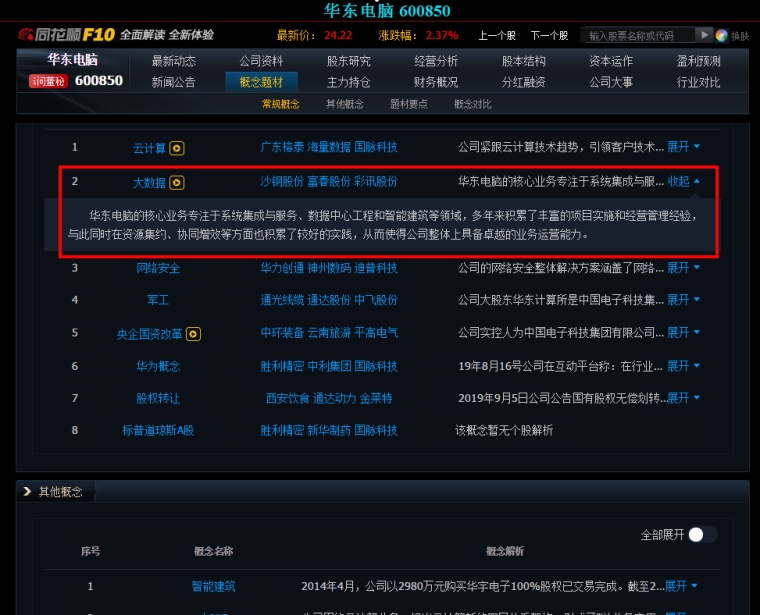Screen dimensions: 760x615
Task: Select the 概念题材 tab
Action: coord(261,82)
